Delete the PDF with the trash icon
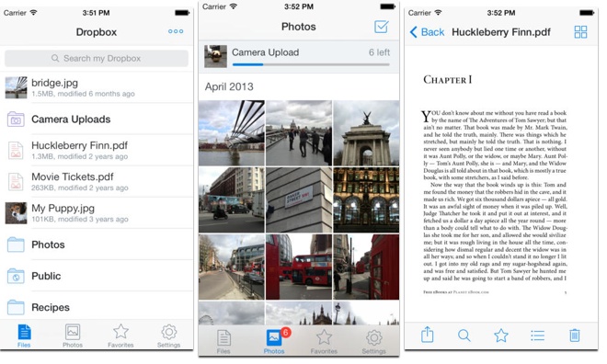Screen dimensions: 607x364 [575, 335]
